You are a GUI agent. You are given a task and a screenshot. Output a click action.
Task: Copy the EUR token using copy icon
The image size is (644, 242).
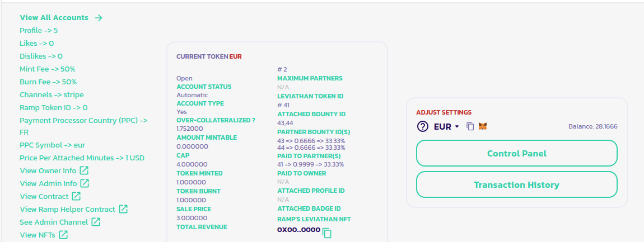tap(470, 126)
